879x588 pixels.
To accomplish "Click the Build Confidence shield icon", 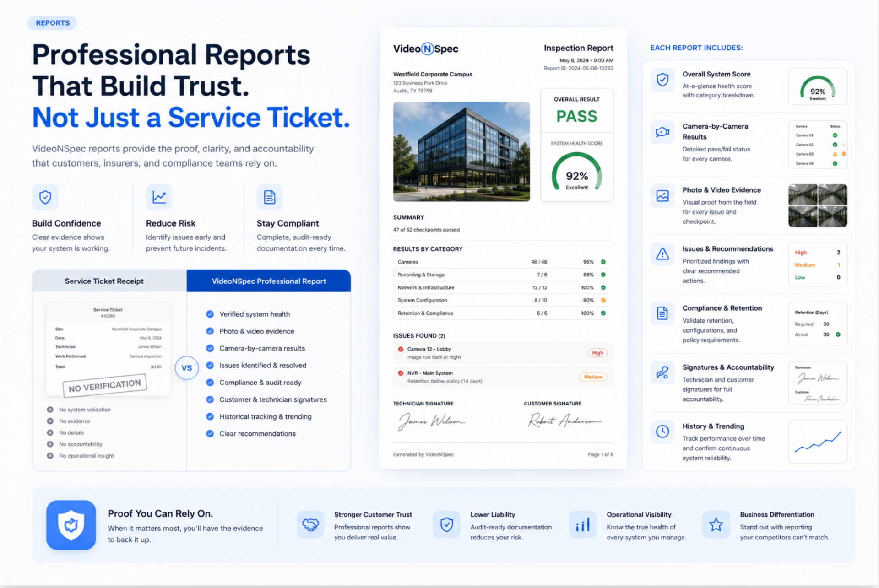I will (x=45, y=197).
